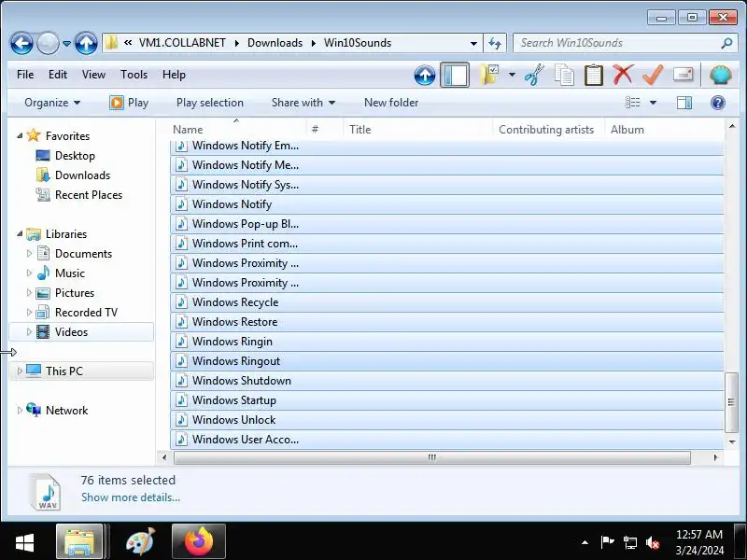Click New folder
The image size is (747, 560).
point(391,103)
